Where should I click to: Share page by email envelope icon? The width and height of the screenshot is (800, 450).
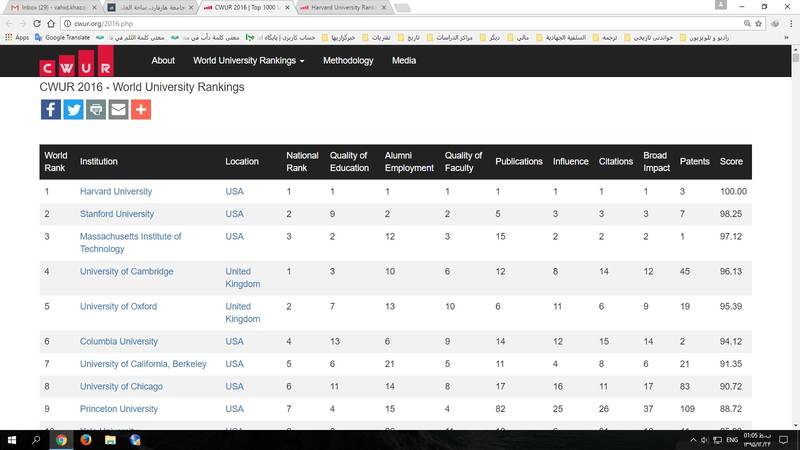pos(118,109)
